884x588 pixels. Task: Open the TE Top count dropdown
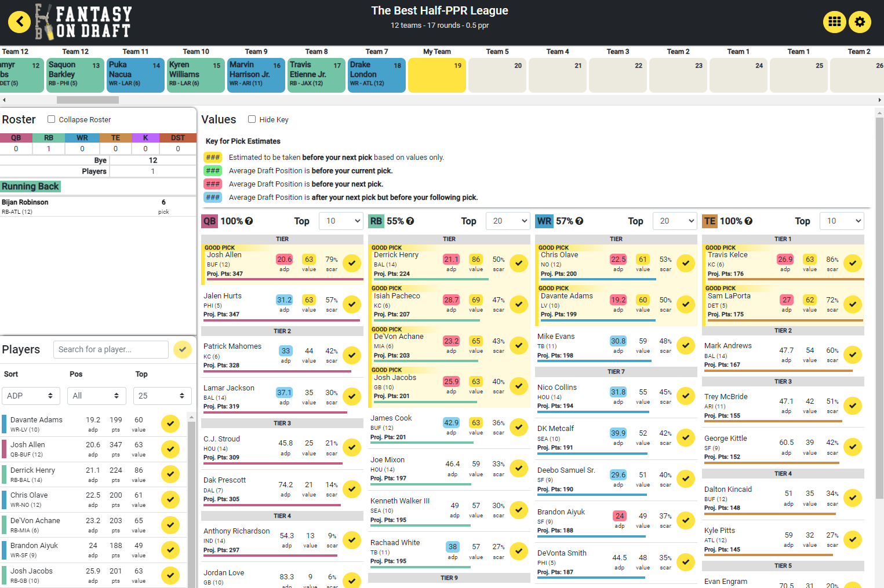click(842, 221)
